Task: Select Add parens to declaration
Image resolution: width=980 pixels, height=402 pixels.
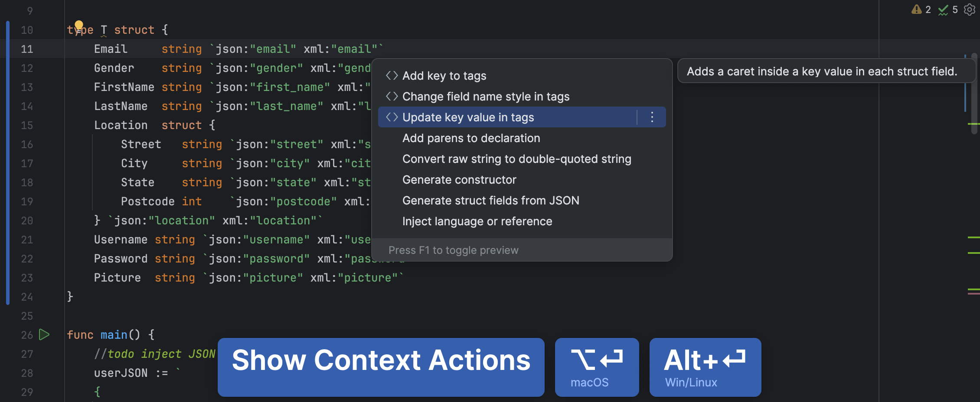Action: (471, 138)
